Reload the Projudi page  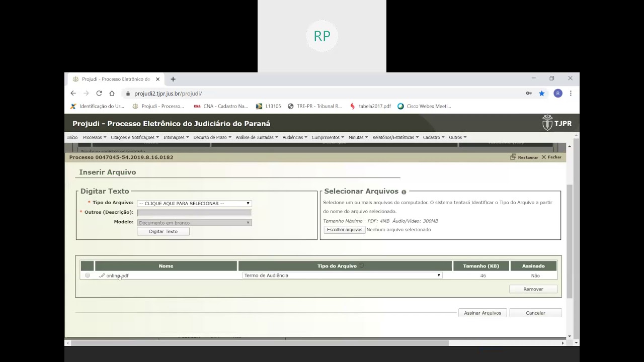pyautogui.click(x=99, y=94)
